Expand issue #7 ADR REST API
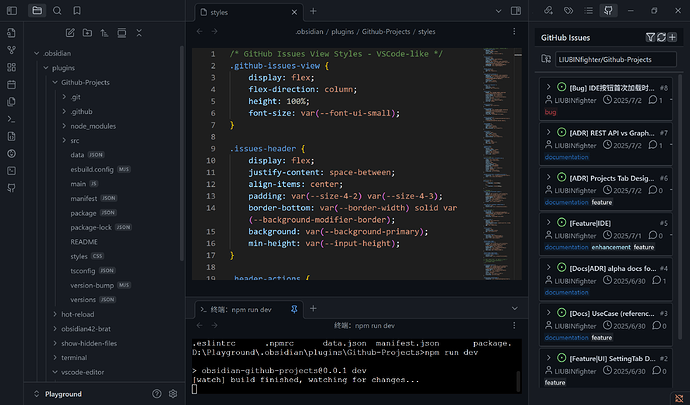Screen dimensions: 690x405 click(548, 132)
